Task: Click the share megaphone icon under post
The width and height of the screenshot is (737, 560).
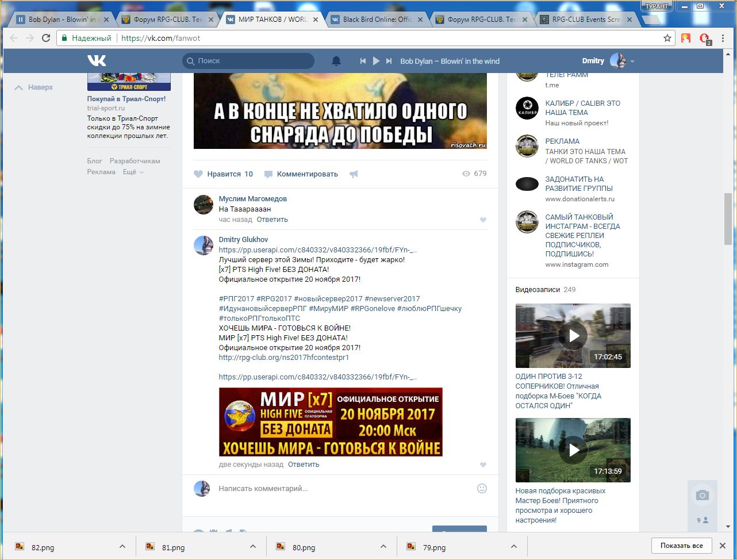Action: coord(354,174)
